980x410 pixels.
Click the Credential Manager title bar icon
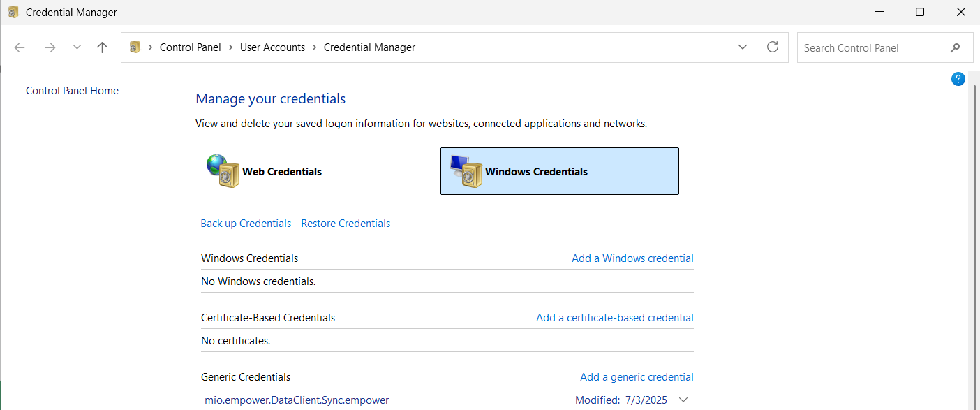tap(13, 12)
